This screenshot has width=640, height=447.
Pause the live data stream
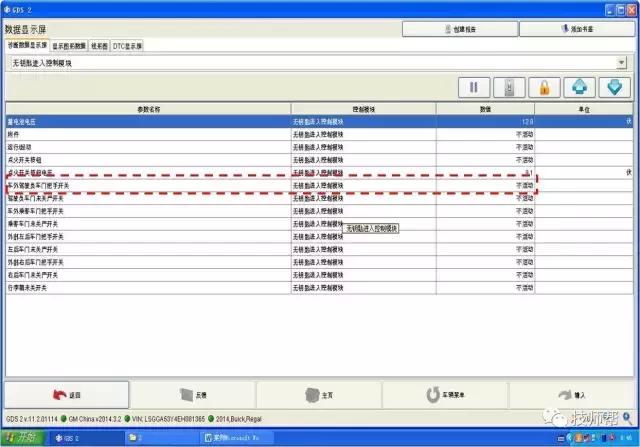coord(474,87)
